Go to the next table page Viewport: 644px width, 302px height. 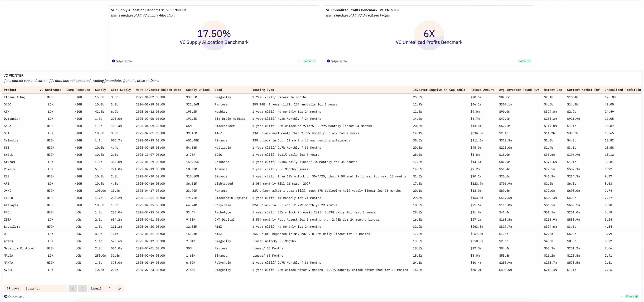pyautogui.click(x=109, y=288)
